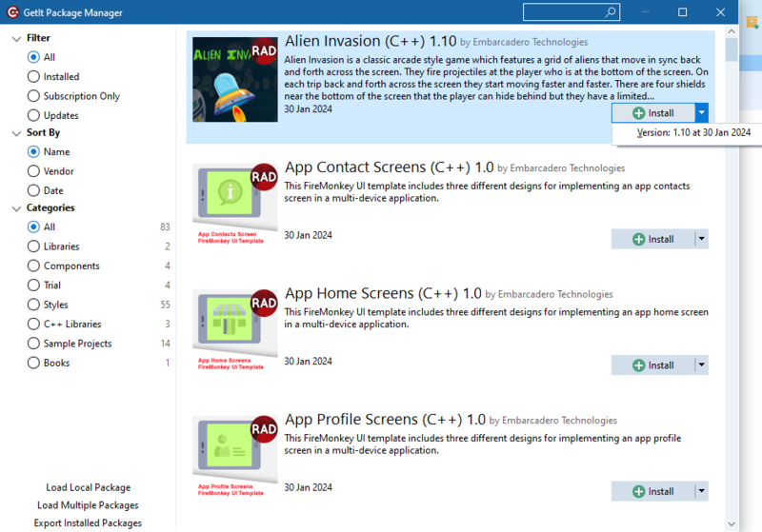Click the Alien Invasion package thumbnail
Screen dimensions: 762x532
pyautogui.click(x=235, y=80)
